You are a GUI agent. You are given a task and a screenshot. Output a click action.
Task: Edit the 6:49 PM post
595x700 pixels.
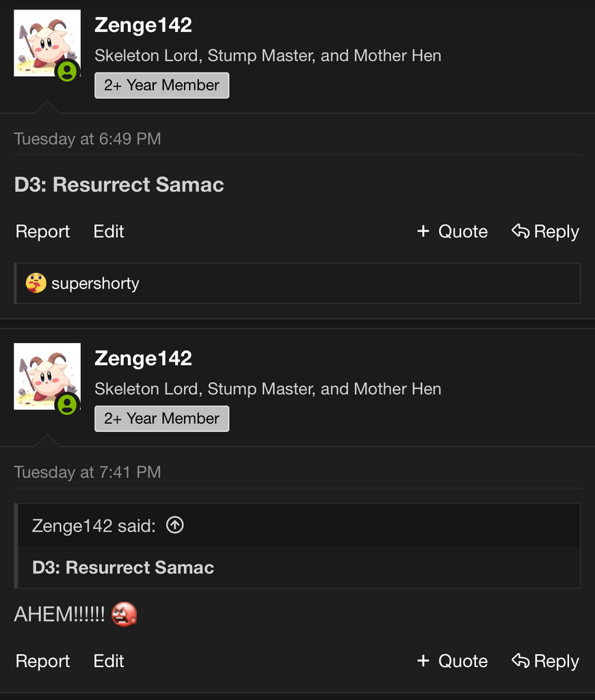click(x=109, y=232)
